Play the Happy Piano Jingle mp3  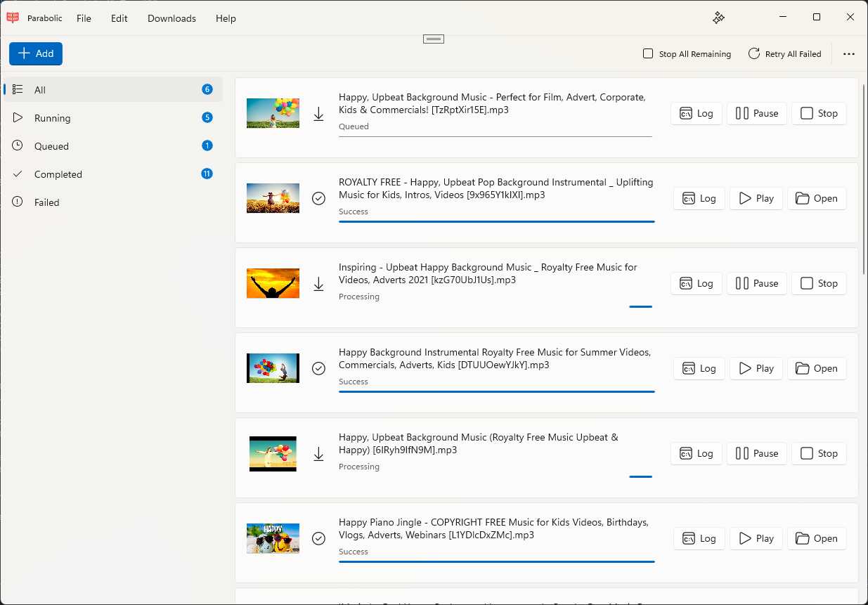pyautogui.click(x=756, y=538)
